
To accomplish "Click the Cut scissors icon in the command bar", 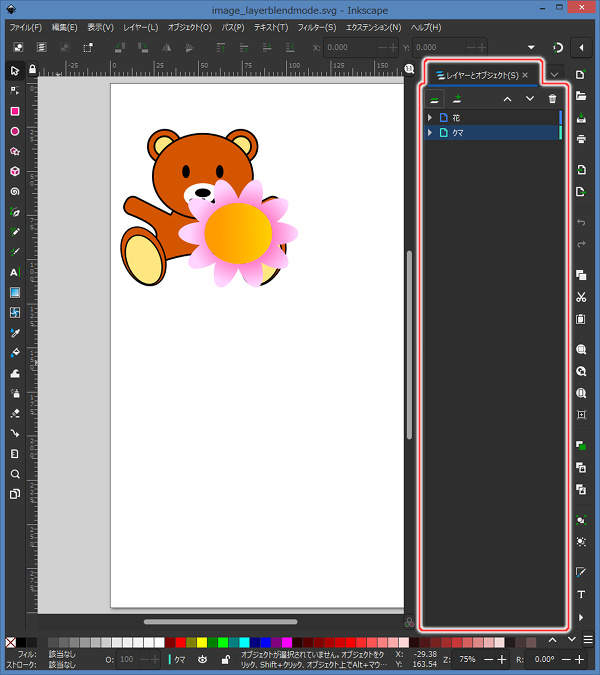I will coord(581,297).
